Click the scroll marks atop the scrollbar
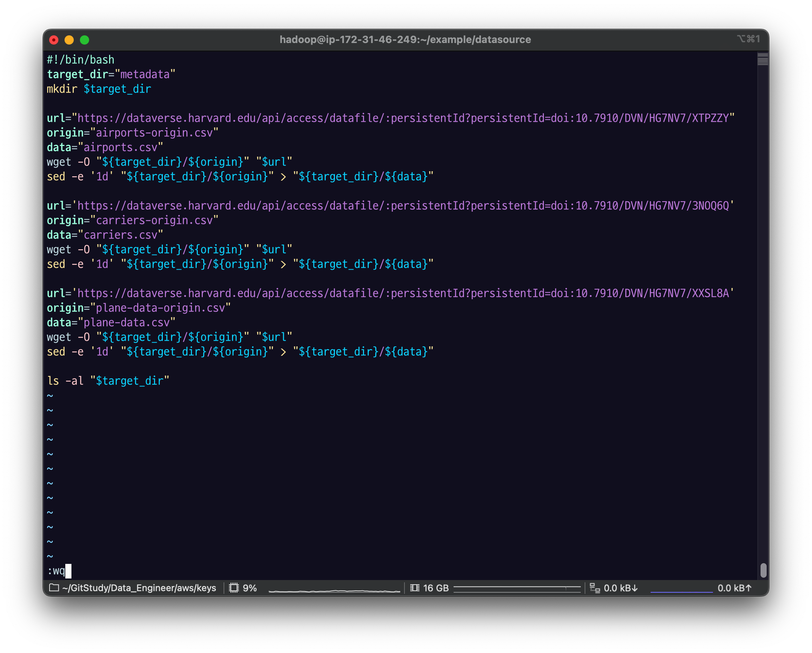The width and height of the screenshot is (812, 653). (x=762, y=60)
